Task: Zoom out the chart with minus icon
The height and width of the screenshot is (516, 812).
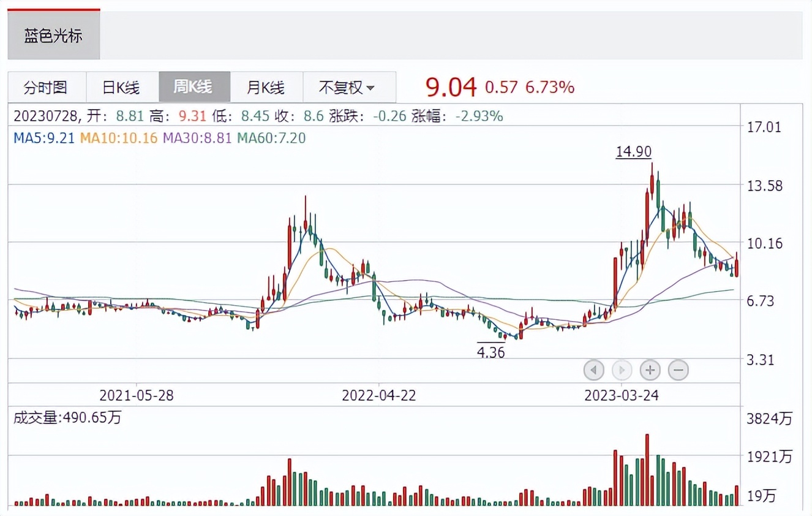Action: pos(678,370)
